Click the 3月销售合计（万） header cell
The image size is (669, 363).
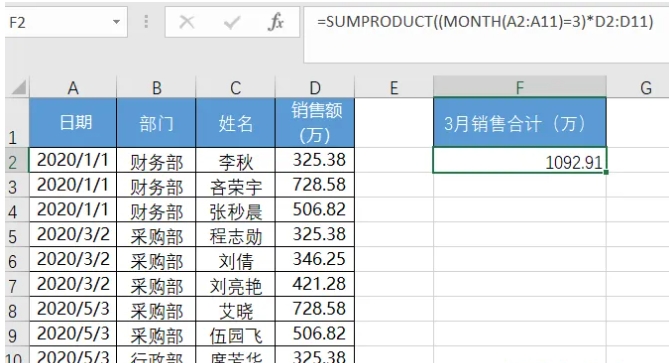pyautogui.click(x=520, y=123)
